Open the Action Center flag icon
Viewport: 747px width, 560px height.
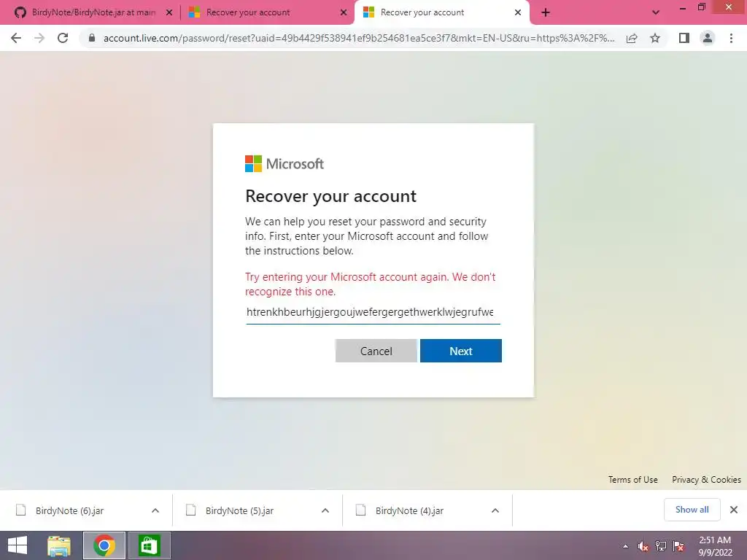(678, 546)
